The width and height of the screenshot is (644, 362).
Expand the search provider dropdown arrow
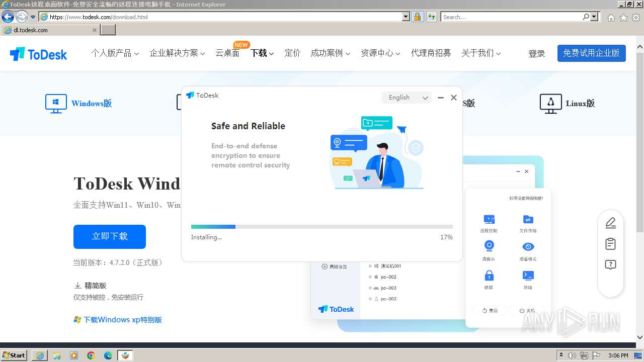point(595,17)
